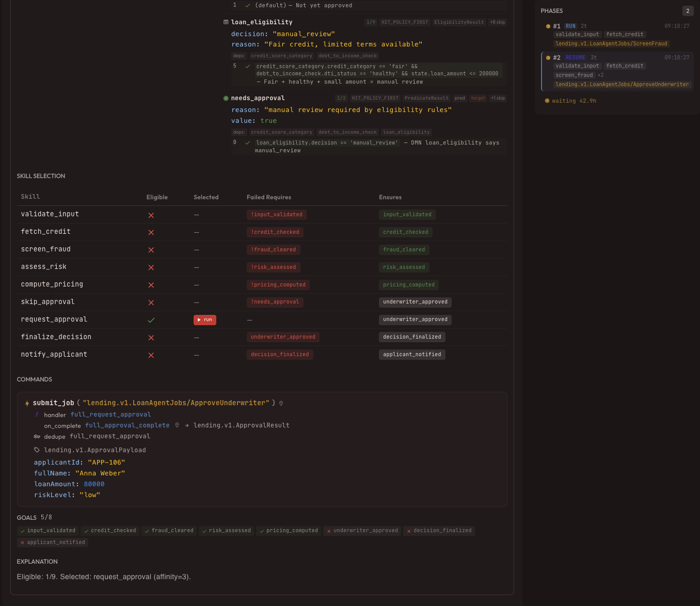
Task: Open the full_approval_complete handler link
Action: point(127,425)
